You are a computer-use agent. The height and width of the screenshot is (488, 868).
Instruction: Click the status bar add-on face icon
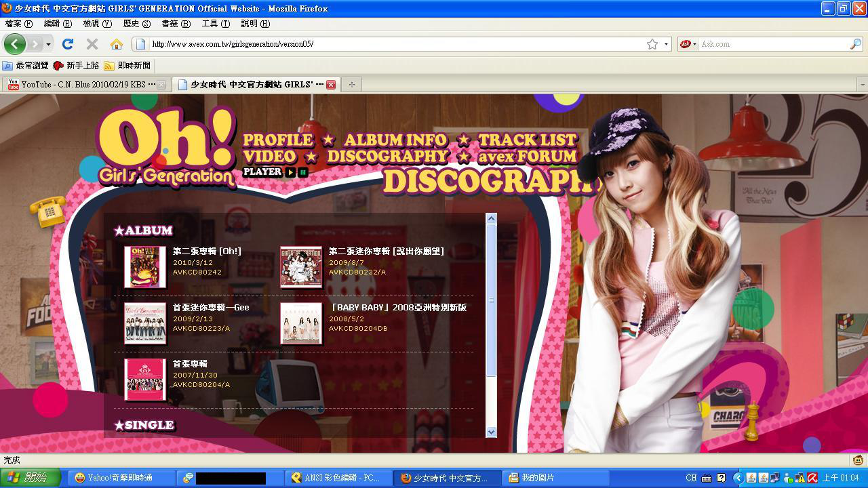click(x=859, y=460)
